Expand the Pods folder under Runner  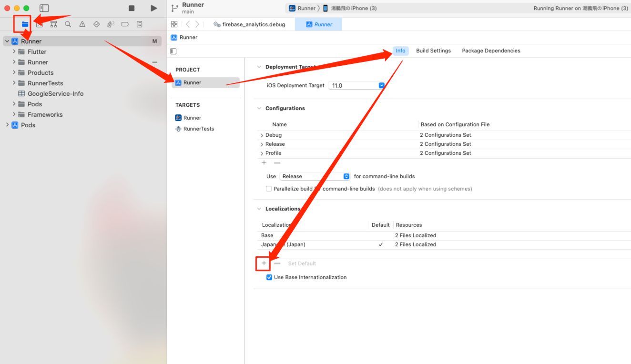click(14, 104)
